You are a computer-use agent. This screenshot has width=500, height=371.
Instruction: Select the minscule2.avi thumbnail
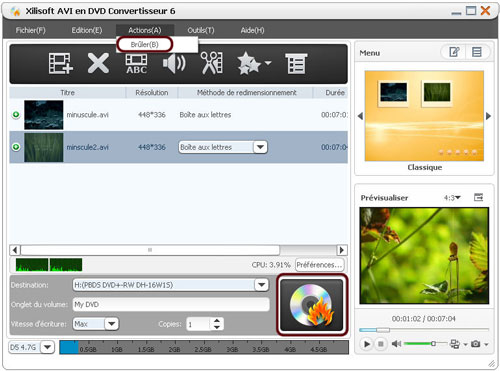(44, 147)
